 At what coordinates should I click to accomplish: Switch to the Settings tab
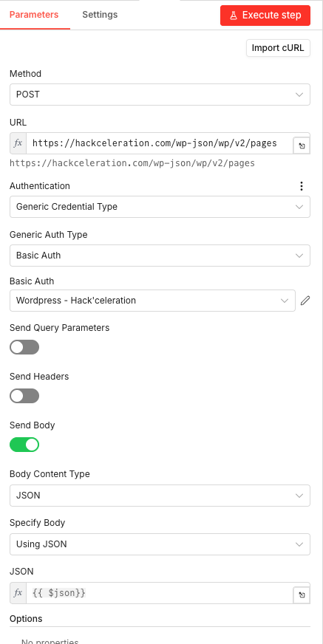(x=100, y=15)
